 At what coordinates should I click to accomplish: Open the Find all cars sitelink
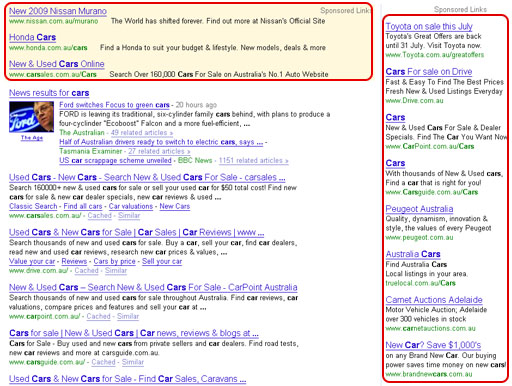pyautogui.click(x=83, y=206)
